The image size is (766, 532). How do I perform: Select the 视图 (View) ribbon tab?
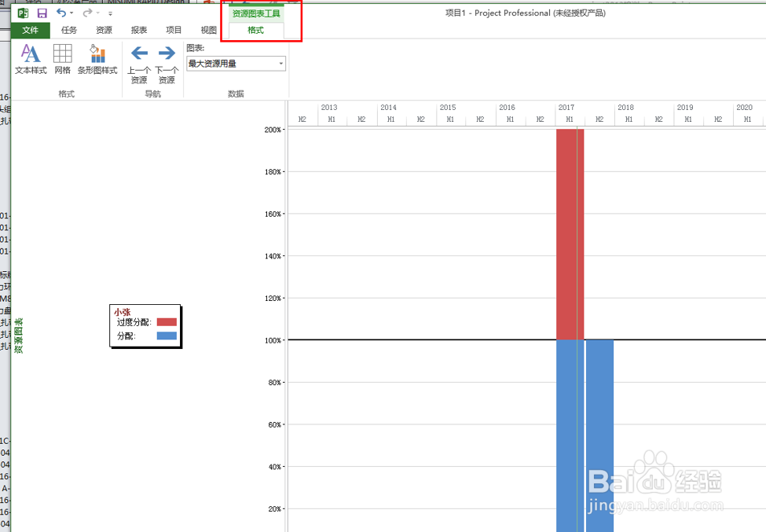207,30
